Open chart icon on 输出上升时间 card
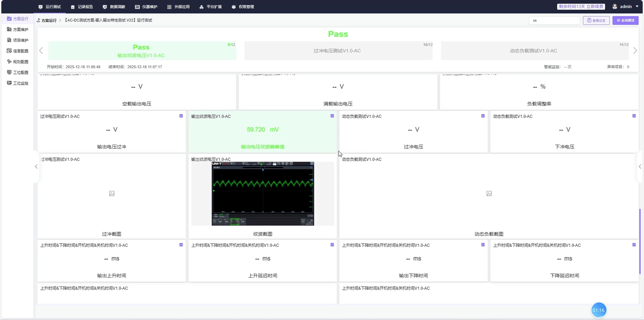 click(x=181, y=245)
